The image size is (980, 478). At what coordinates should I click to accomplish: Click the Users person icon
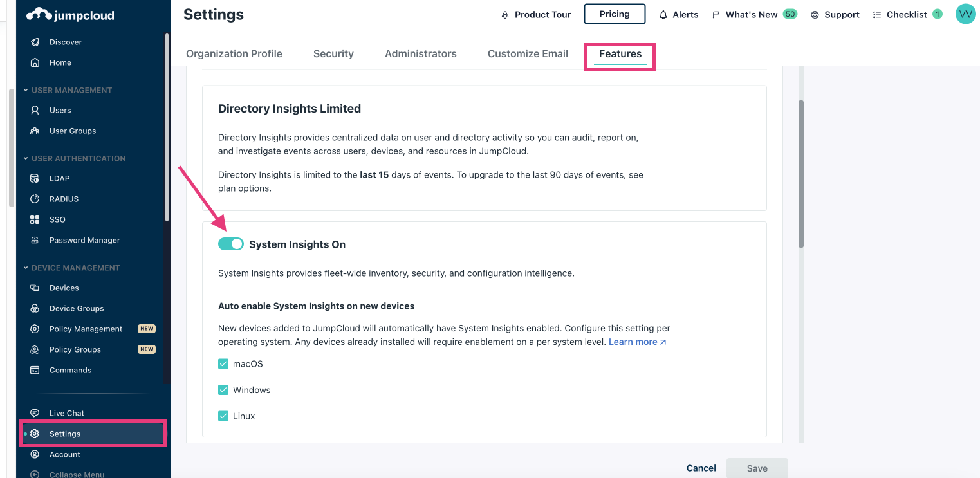[x=35, y=110]
